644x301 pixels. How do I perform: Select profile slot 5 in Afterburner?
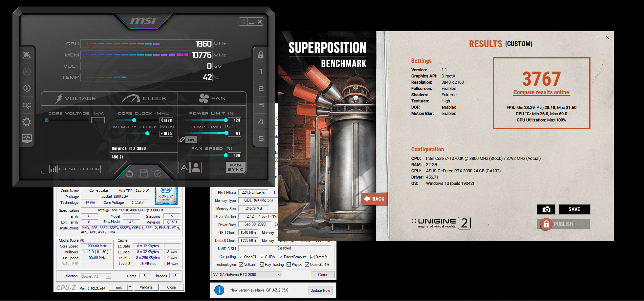(x=261, y=139)
